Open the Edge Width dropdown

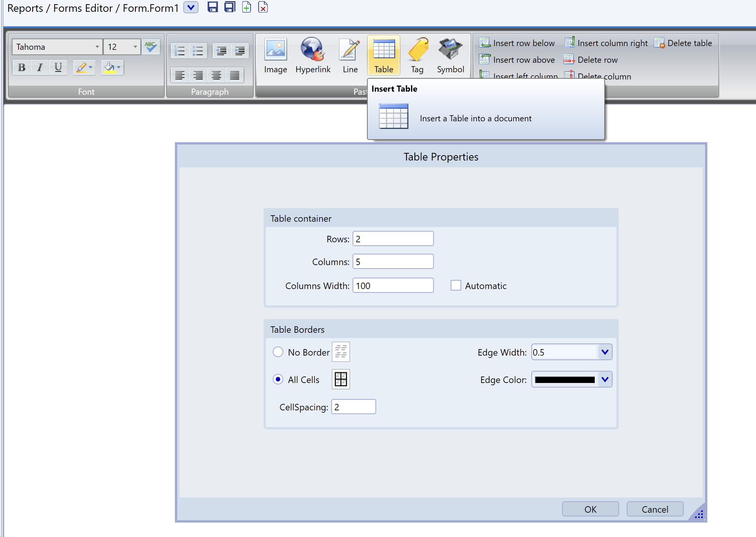tap(605, 352)
